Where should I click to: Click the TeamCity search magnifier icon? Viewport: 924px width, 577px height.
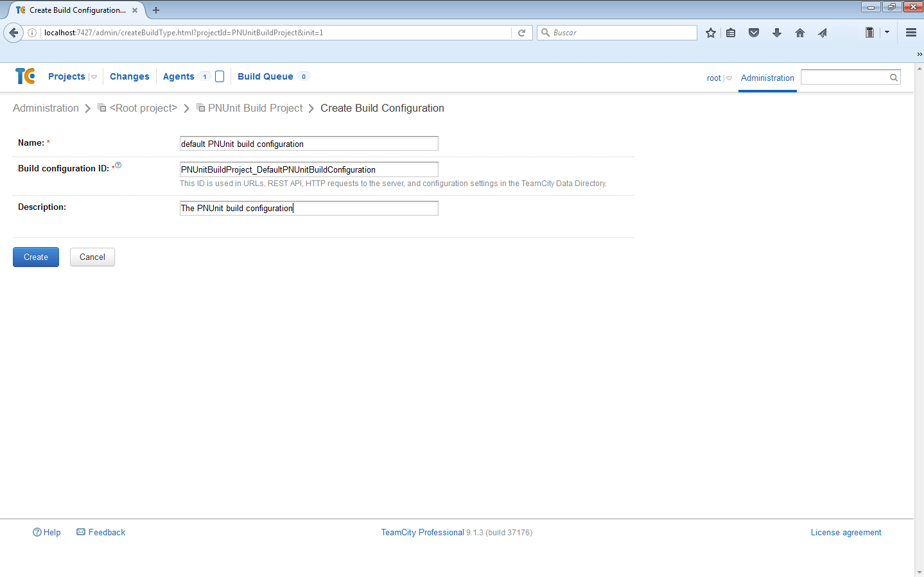(893, 78)
